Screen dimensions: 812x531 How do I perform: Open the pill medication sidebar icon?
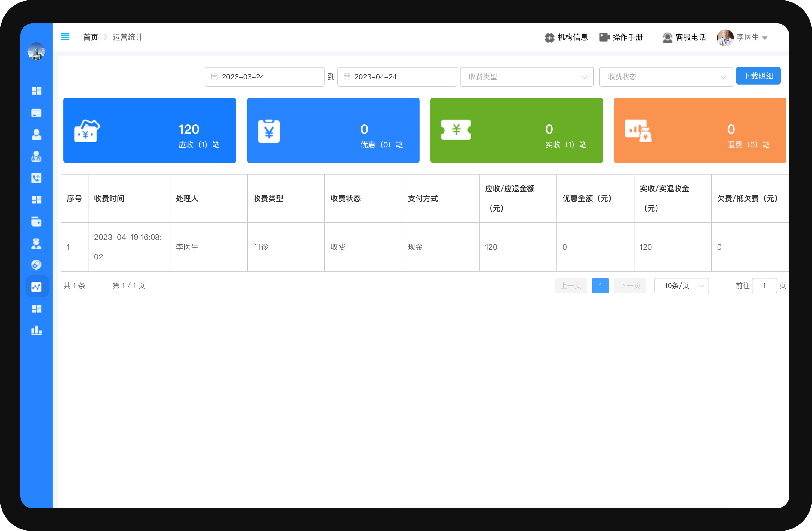[x=36, y=265]
